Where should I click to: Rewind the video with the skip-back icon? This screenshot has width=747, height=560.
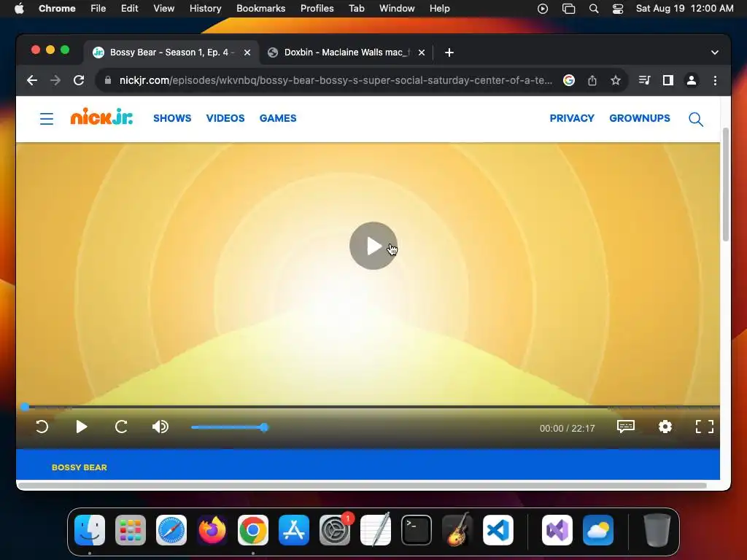pos(42,427)
